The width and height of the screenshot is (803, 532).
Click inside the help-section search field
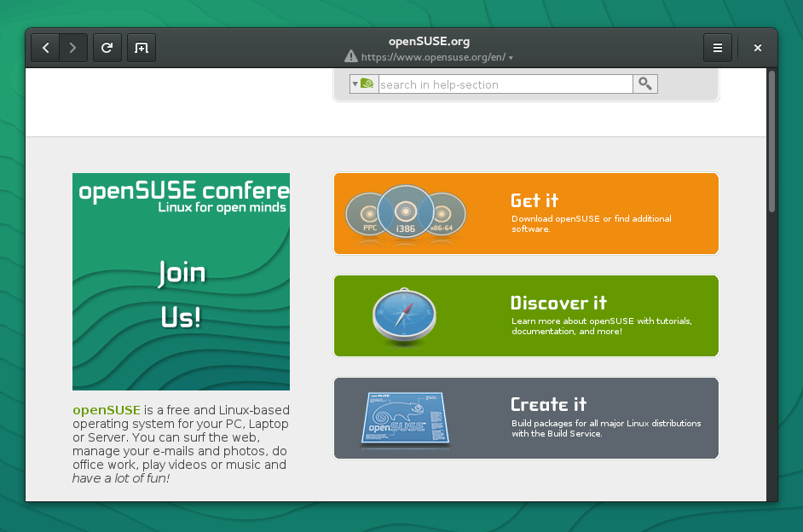[x=503, y=84]
